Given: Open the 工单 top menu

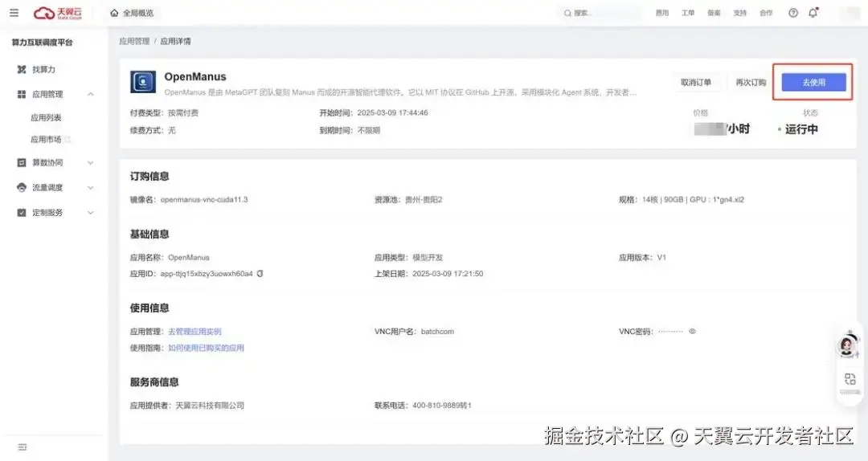Looking at the screenshot, I should tap(688, 13).
